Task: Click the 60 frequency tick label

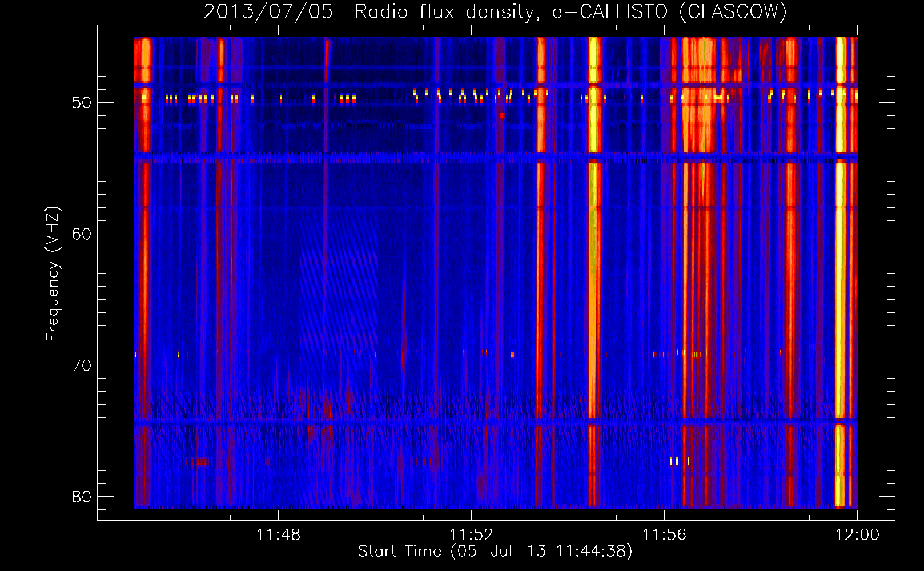Action: tap(82, 234)
